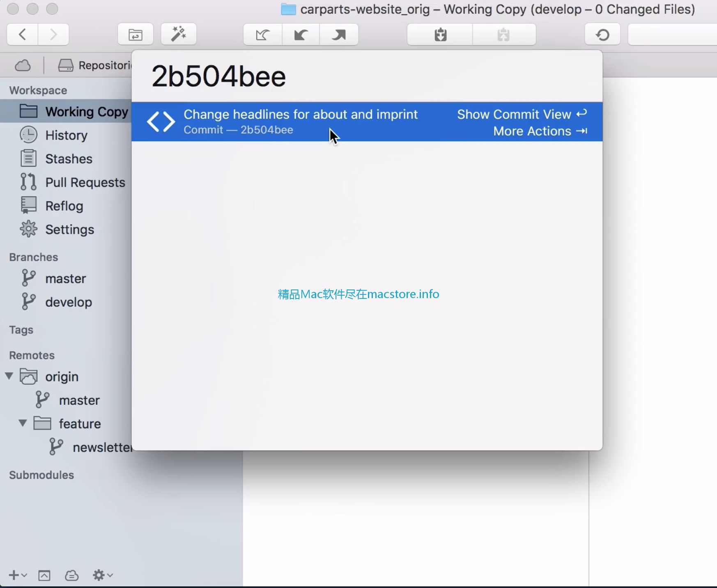Click the Tags section header
The image size is (717, 588).
(21, 330)
